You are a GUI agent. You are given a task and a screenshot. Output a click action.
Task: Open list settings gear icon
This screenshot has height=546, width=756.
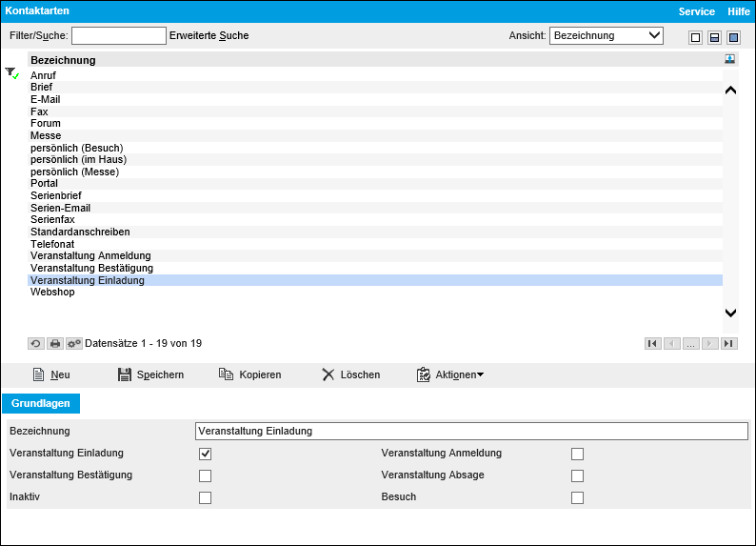[73, 343]
